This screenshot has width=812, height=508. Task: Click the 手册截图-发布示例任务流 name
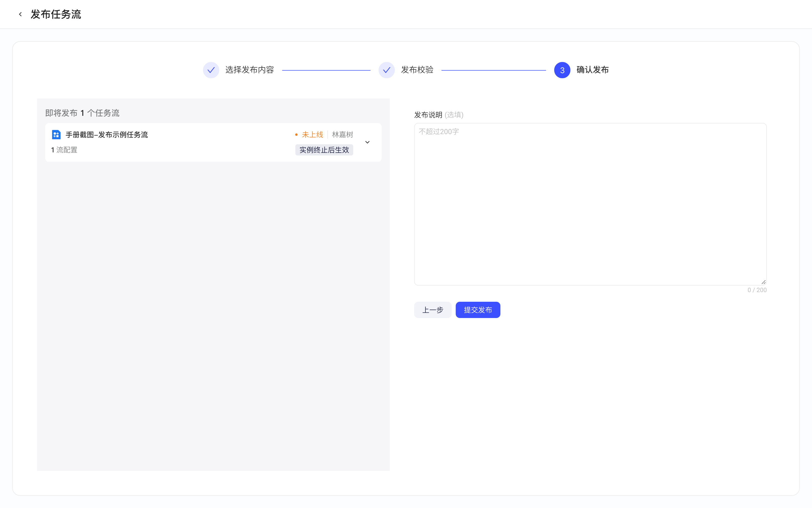click(107, 135)
